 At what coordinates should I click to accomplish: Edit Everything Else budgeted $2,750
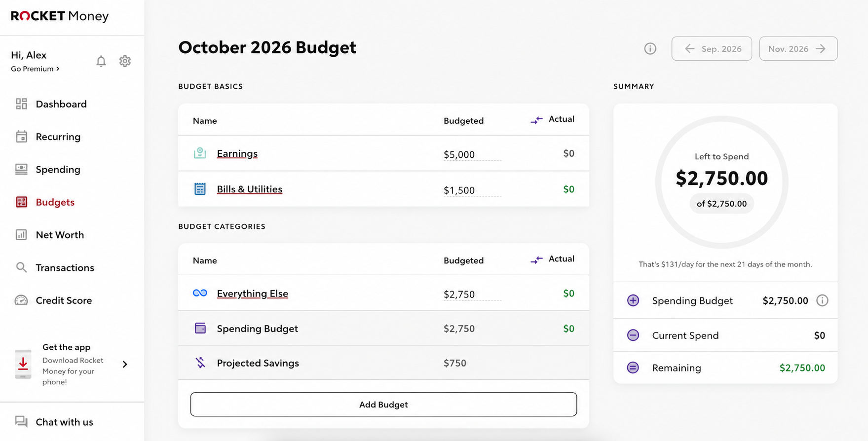click(472, 294)
